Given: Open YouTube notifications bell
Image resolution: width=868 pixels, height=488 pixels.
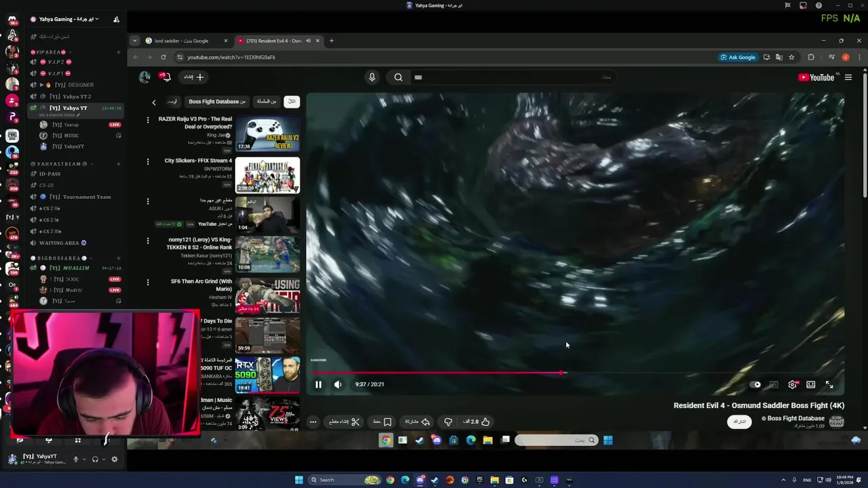Looking at the screenshot, I should tap(166, 77).
